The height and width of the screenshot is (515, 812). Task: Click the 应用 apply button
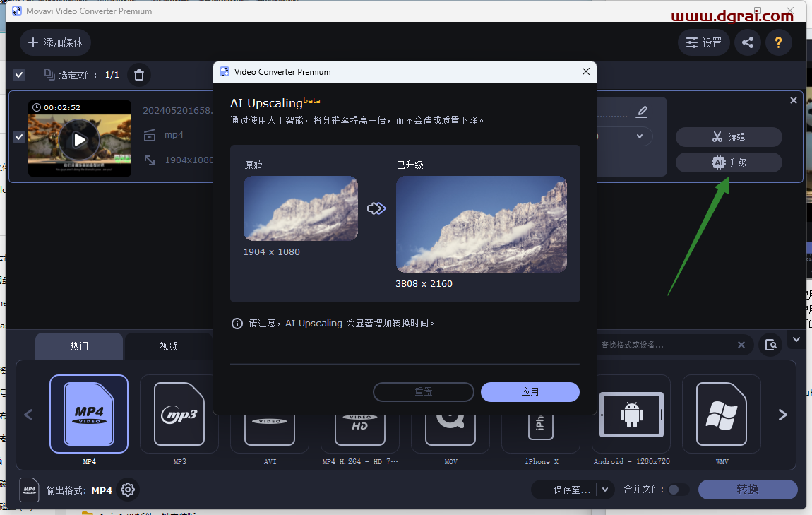pyautogui.click(x=530, y=391)
